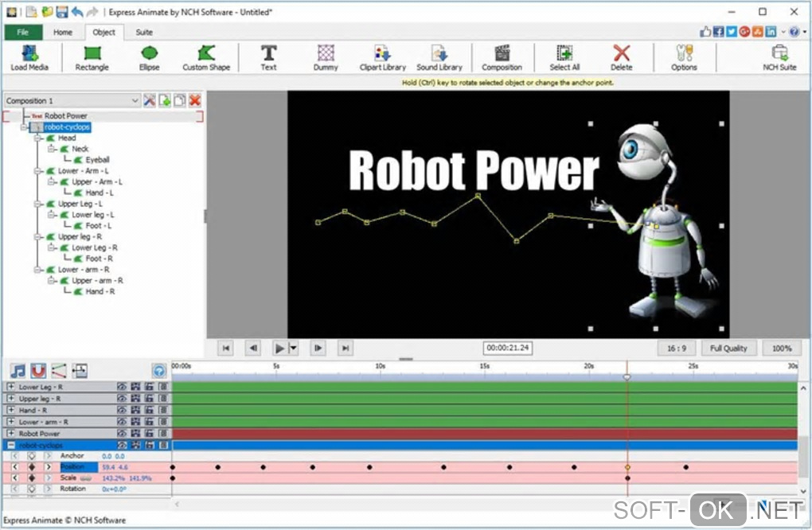
Task: Add a Text object
Action: point(268,57)
